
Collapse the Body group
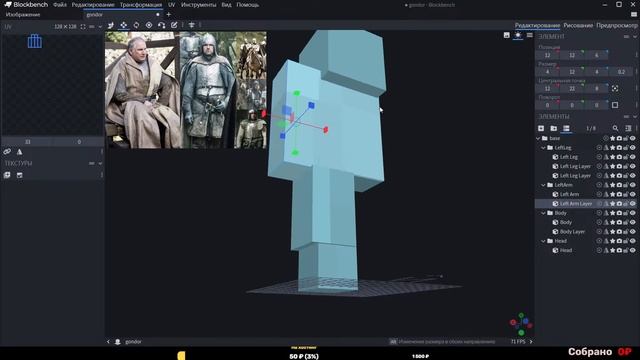[x=543, y=213]
